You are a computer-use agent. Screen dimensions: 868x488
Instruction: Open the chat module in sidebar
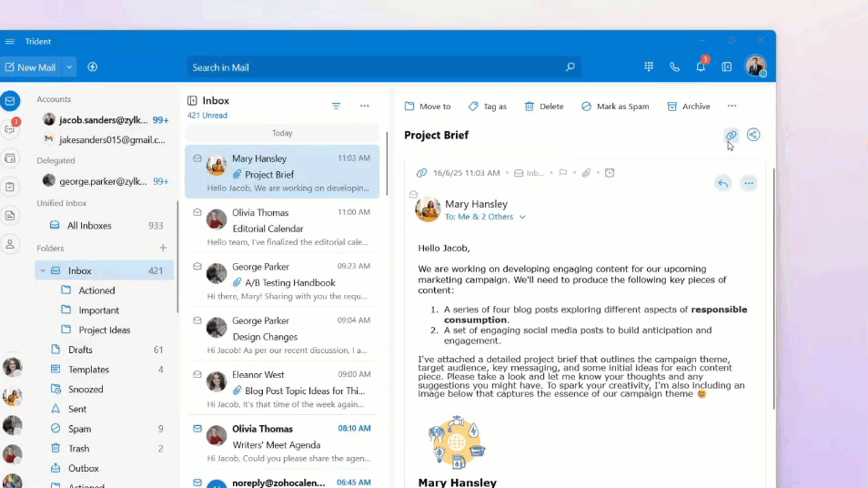(10, 129)
